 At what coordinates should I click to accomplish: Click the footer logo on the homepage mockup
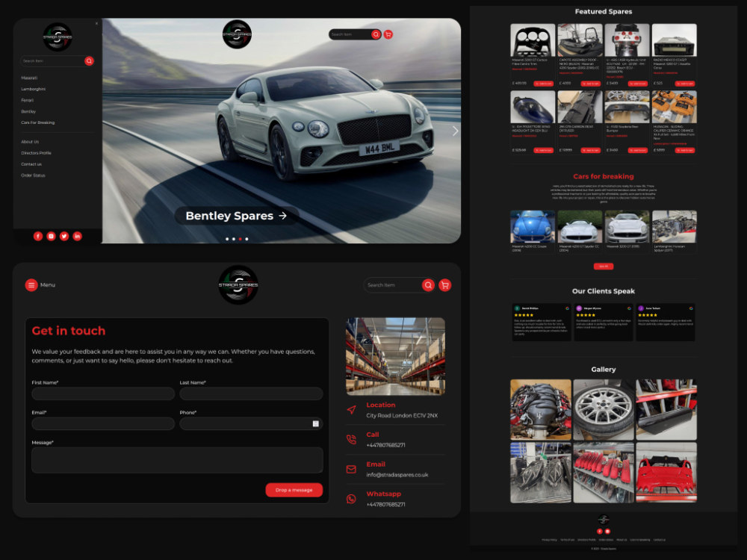(604, 520)
